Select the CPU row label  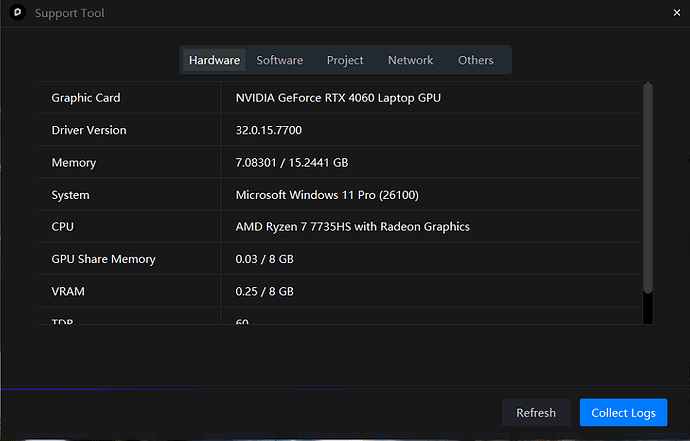[62, 227]
